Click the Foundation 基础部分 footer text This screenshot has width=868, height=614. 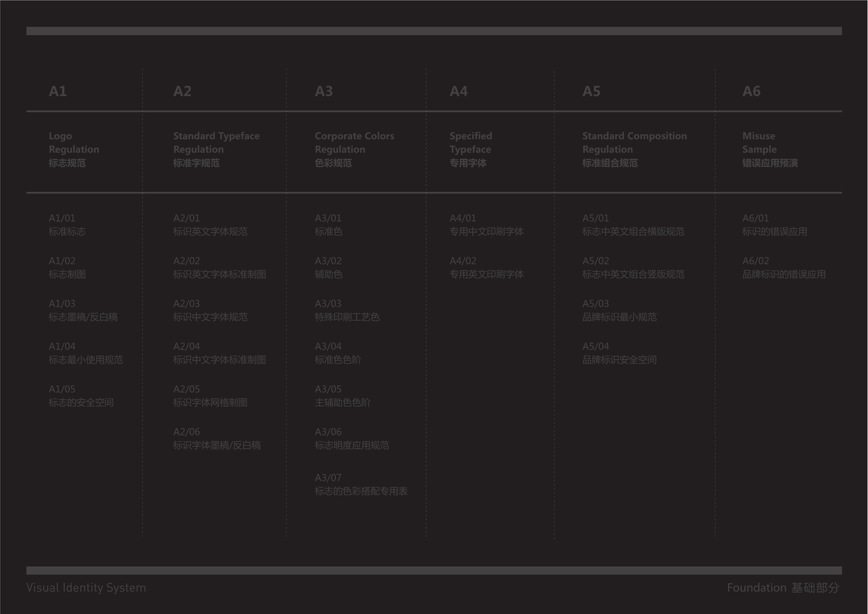point(783,588)
